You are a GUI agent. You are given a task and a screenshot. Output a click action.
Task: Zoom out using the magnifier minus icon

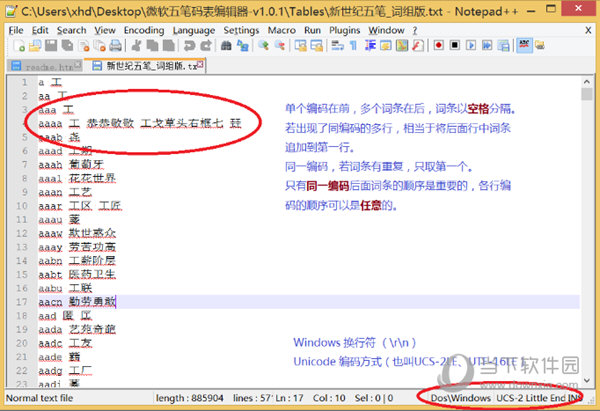click(x=280, y=46)
